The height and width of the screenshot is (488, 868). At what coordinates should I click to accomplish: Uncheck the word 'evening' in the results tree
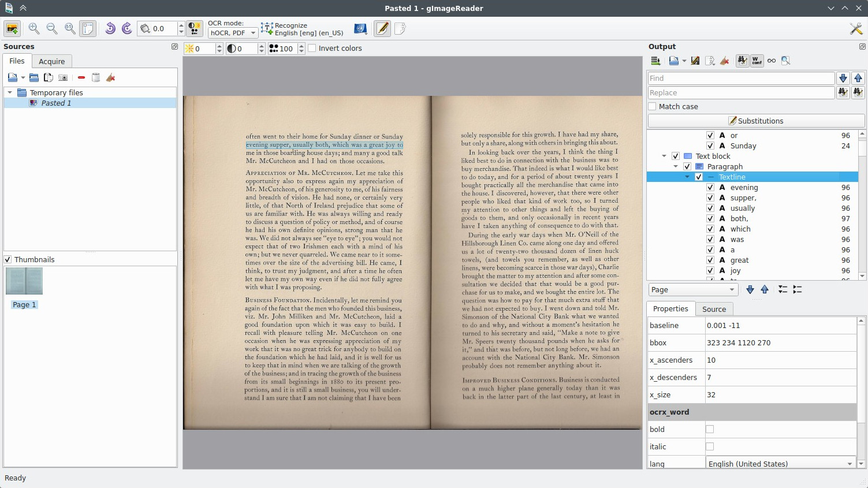[x=710, y=187]
